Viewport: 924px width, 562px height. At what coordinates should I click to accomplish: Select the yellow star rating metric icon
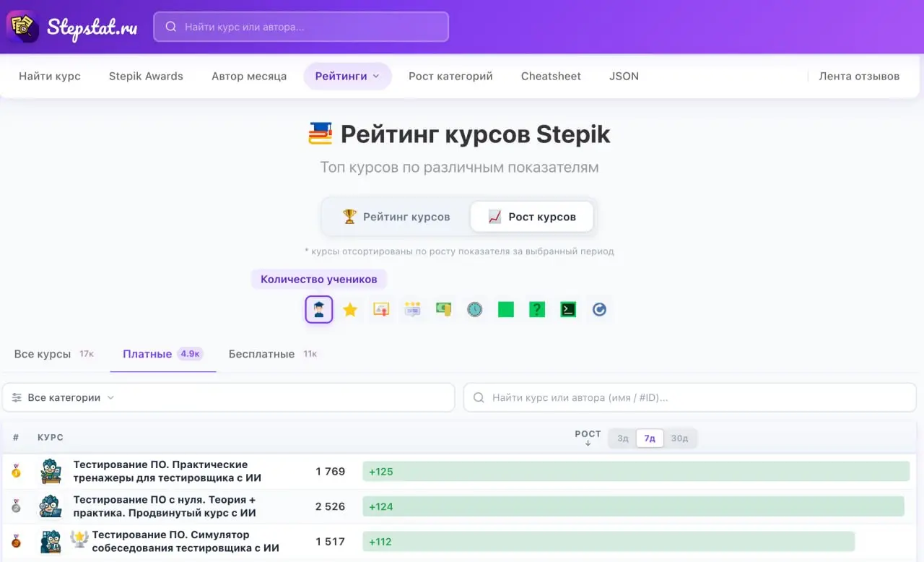350,309
